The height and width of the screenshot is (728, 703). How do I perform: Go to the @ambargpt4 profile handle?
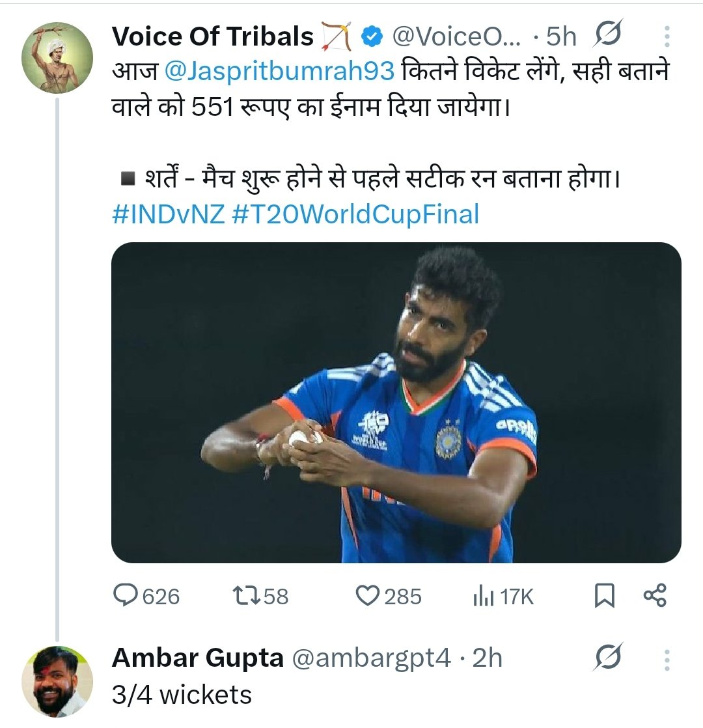[x=370, y=658]
